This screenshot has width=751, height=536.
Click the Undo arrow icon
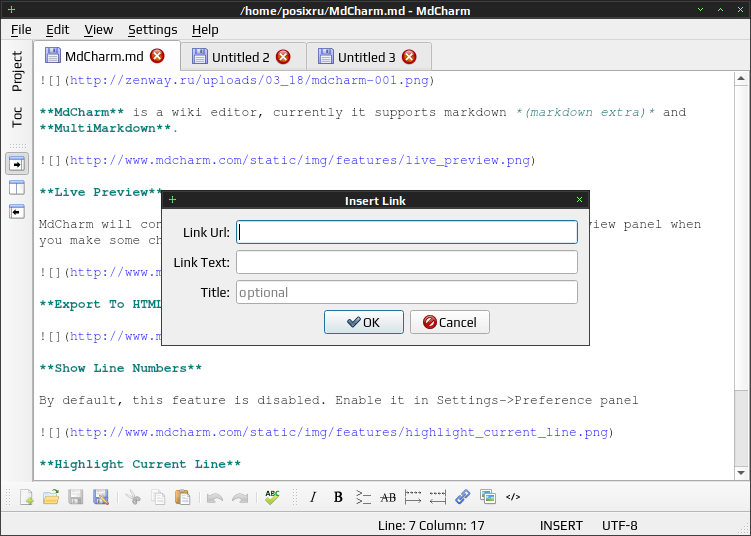coord(215,498)
